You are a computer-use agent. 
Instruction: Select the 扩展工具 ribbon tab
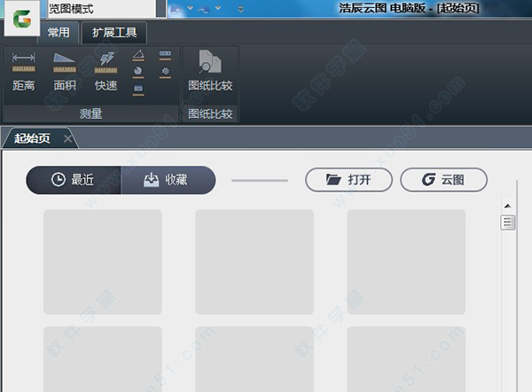(x=114, y=34)
